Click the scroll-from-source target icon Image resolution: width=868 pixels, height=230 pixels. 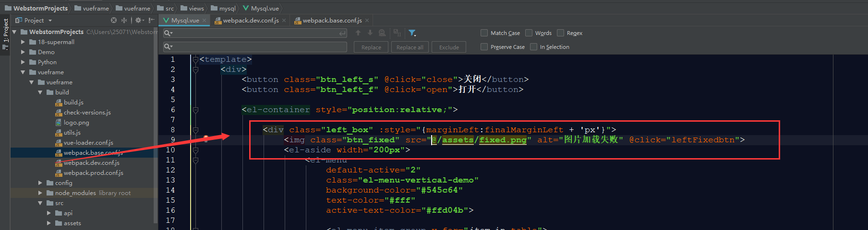114,20
